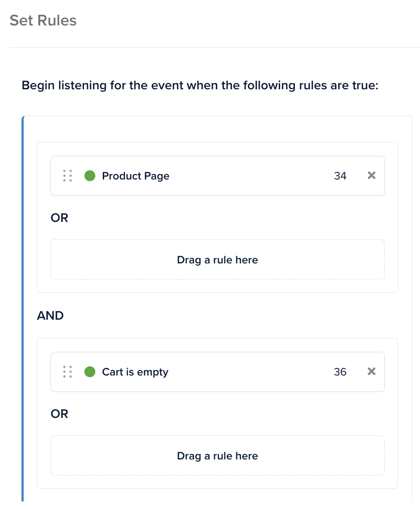Click the divider line under Set Rules
This screenshot has width=420, height=509.
click(x=214, y=47)
